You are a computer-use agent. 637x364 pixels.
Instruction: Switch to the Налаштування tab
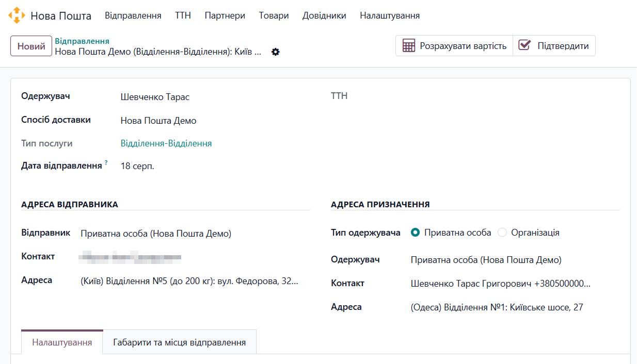click(x=62, y=342)
